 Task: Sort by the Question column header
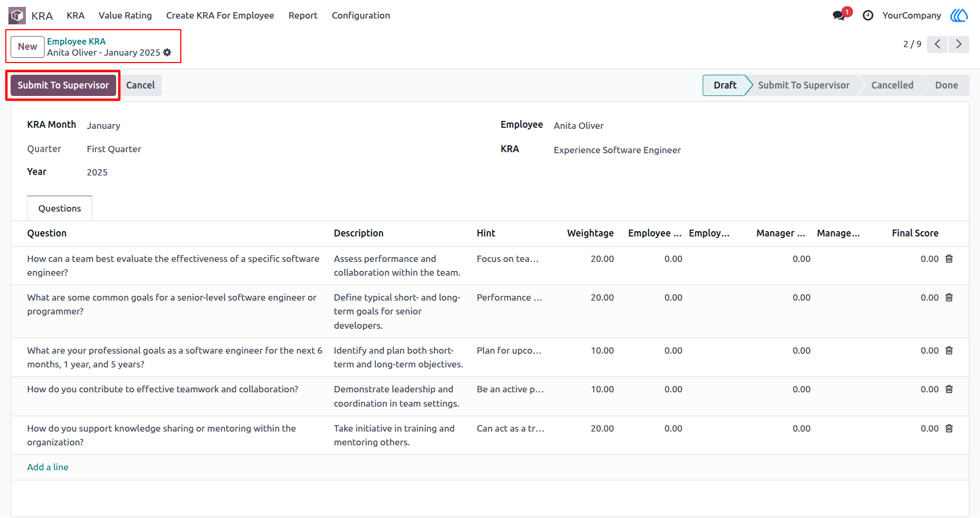47,233
